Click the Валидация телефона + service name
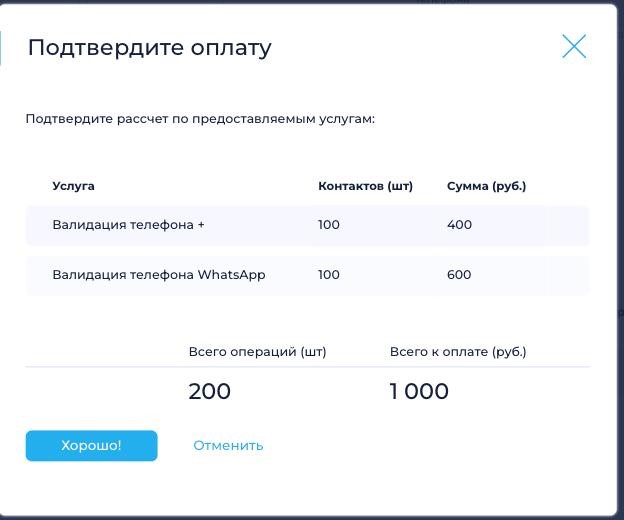Screen dimensions: 624x520 [x=128, y=225]
